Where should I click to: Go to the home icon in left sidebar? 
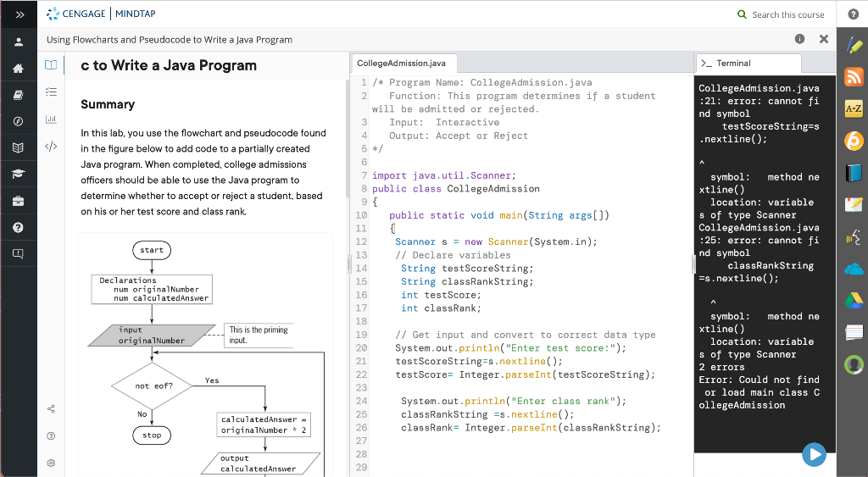click(19, 68)
